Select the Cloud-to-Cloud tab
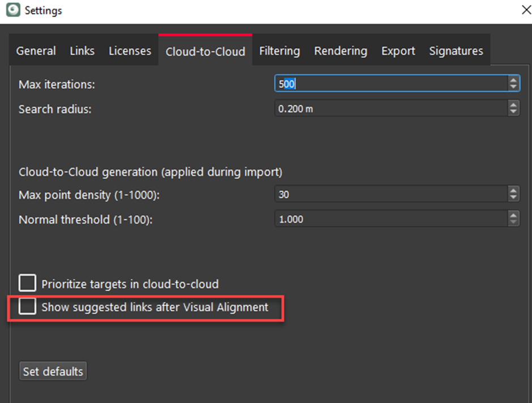532x403 pixels. tap(205, 52)
